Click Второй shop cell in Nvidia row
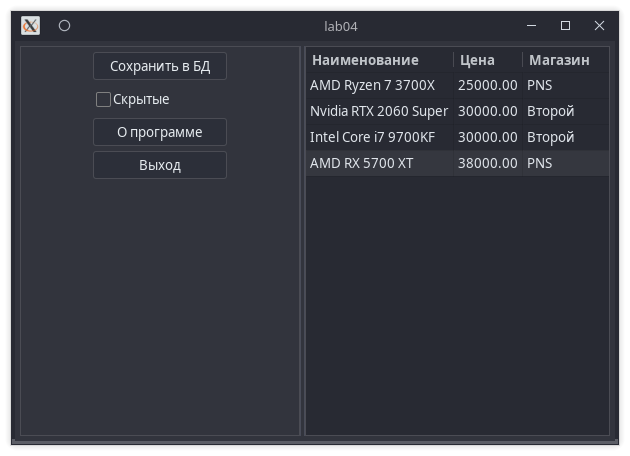The height and width of the screenshot is (456, 630). coord(566,111)
